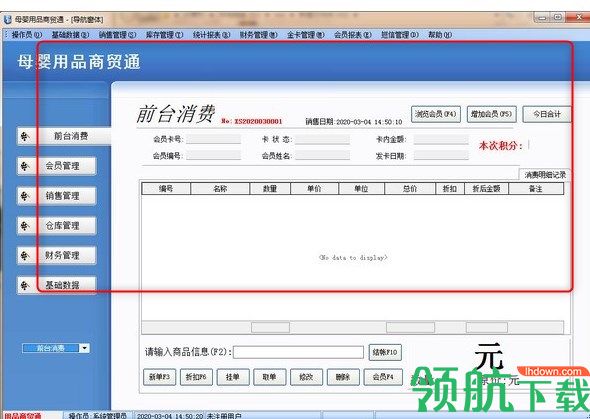Click the 删除 button

pyautogui.click(x=343, y=377)
